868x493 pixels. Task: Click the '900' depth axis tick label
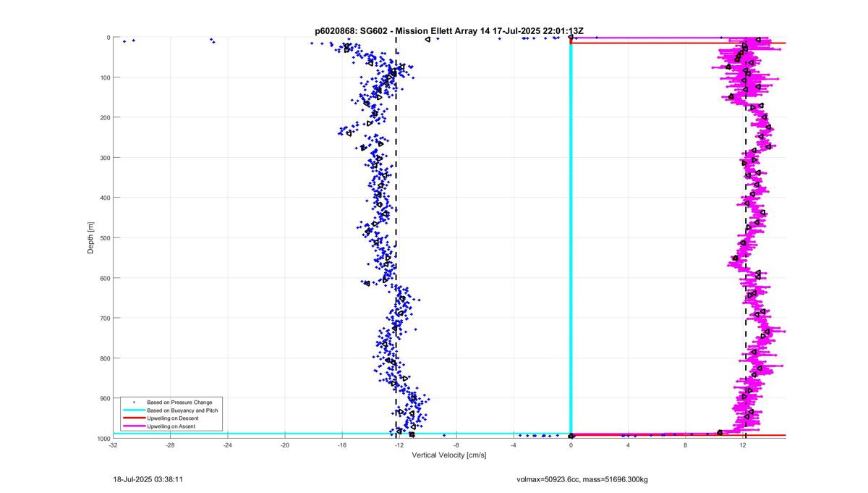pyautogui.click(x=104, y=398)
